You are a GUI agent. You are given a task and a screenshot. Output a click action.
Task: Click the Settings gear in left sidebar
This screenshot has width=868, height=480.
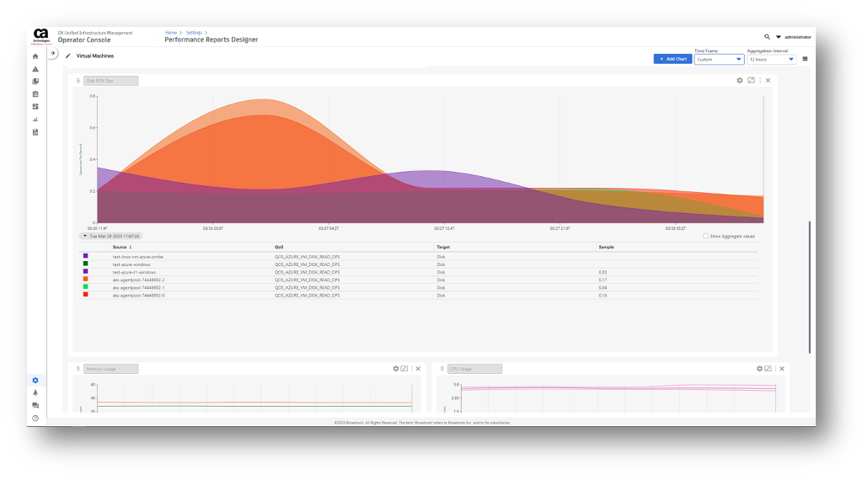click(35, 381)
